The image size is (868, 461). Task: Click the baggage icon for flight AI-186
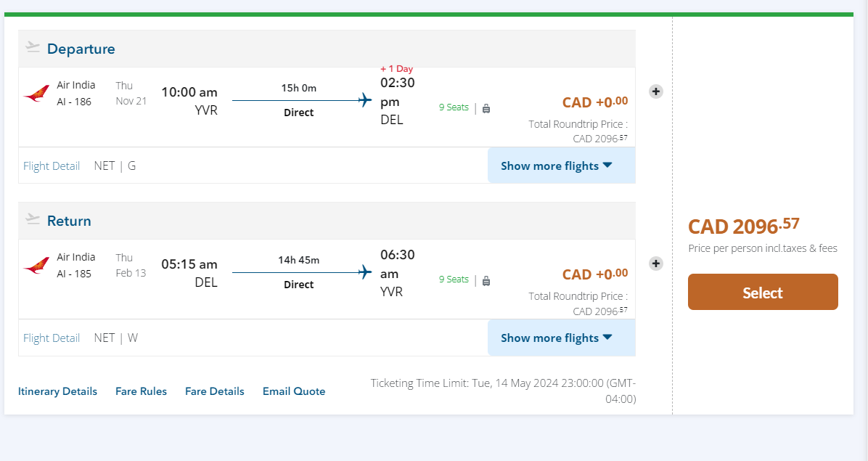tap(486, 108)
